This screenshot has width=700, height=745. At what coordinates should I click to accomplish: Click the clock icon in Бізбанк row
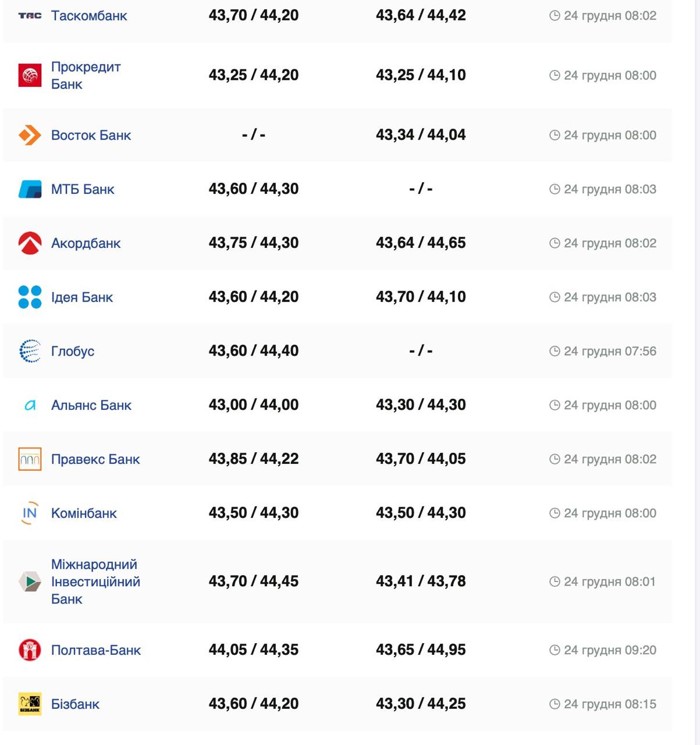coord(555,704)
